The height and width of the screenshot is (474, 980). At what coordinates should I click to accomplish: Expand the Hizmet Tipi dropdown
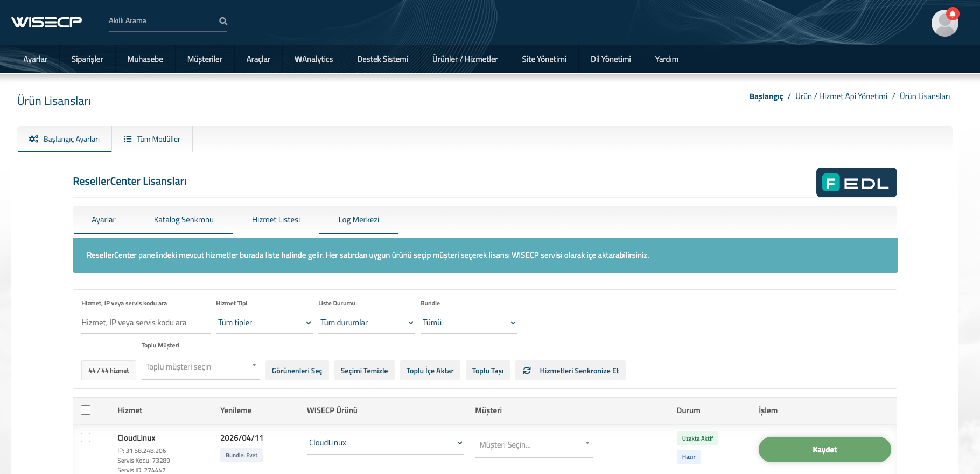click(x=264, y=323)
